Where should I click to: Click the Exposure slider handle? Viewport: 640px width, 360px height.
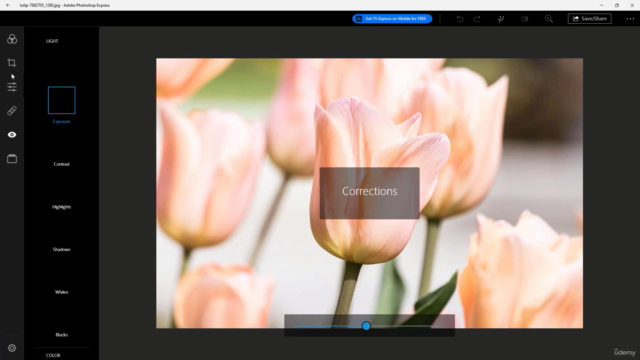tap(366, 326)
